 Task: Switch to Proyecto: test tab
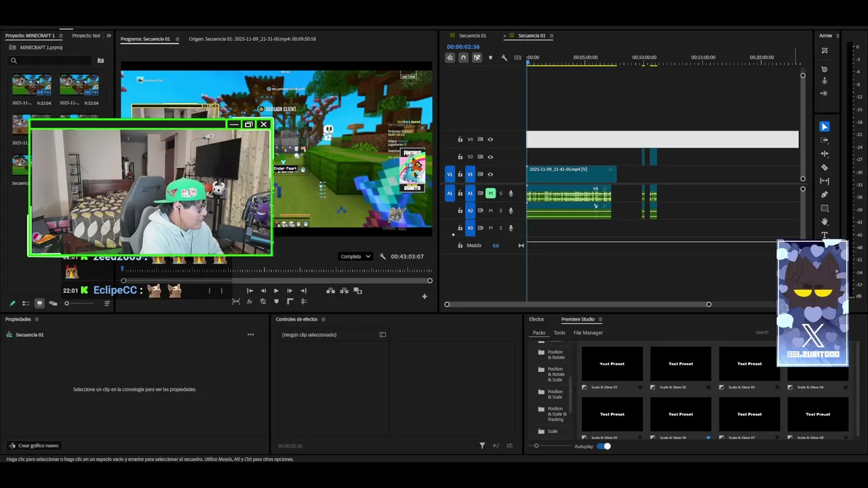pyautogui.click(x=86, y=35)
